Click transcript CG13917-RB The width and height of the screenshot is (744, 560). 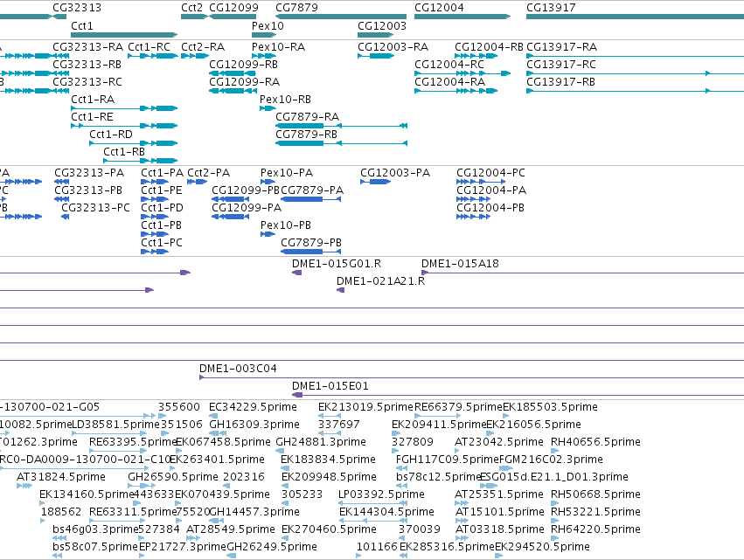(x=561, y=82)
